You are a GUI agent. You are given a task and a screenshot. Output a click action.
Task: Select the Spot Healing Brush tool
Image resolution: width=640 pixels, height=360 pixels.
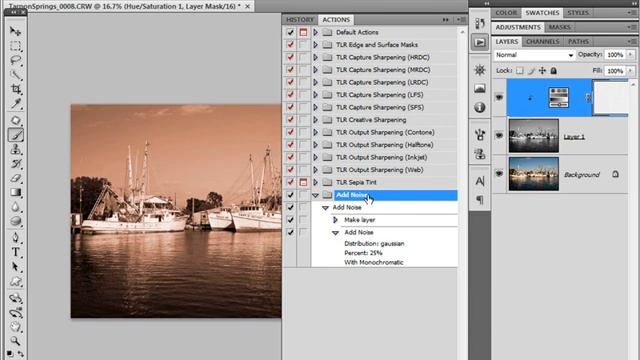[16, 120]
